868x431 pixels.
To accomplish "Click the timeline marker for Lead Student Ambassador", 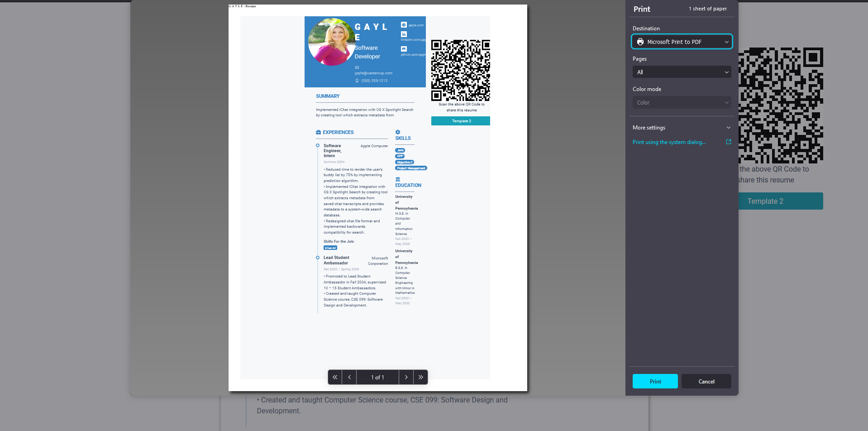I will click(x=318, y=258).
